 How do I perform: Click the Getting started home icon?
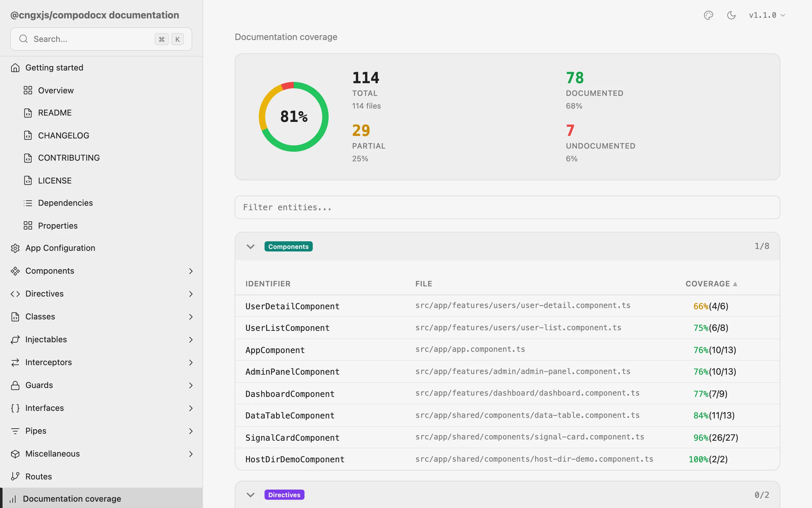click(x=15, y=68)
